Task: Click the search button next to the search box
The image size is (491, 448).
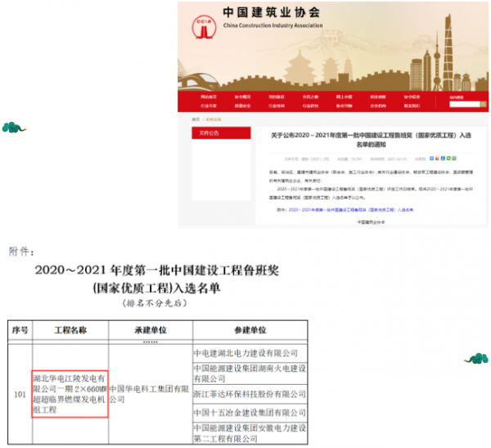Action: pos(483,104)
